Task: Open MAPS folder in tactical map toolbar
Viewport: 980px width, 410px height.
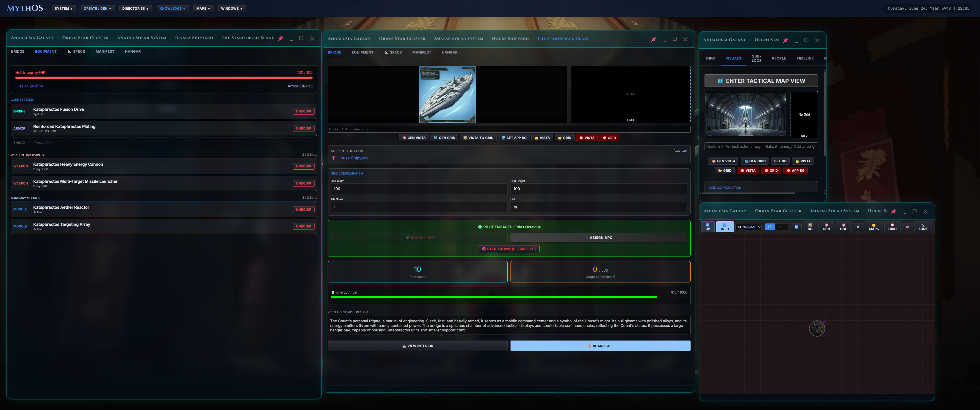Action: click(x=874, y=227)
